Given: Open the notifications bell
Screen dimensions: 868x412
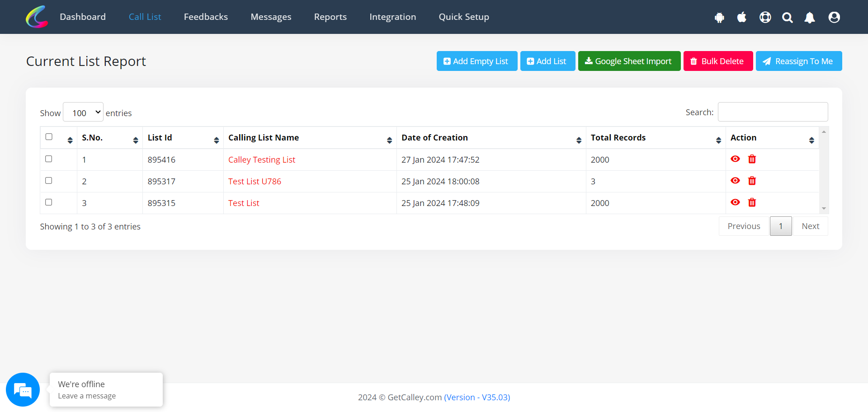Looking at the screenshot, I should coord(810,18).
